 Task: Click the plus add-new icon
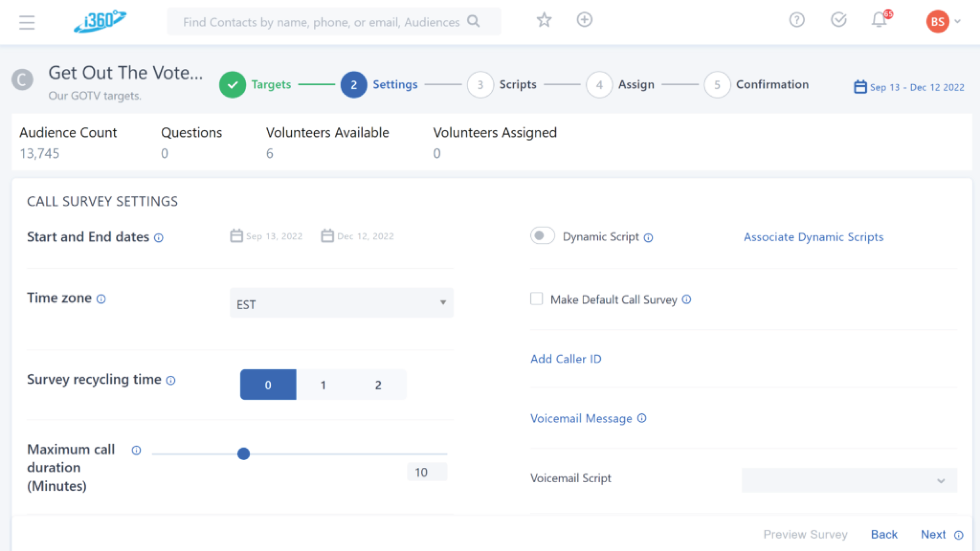(584, 20)
